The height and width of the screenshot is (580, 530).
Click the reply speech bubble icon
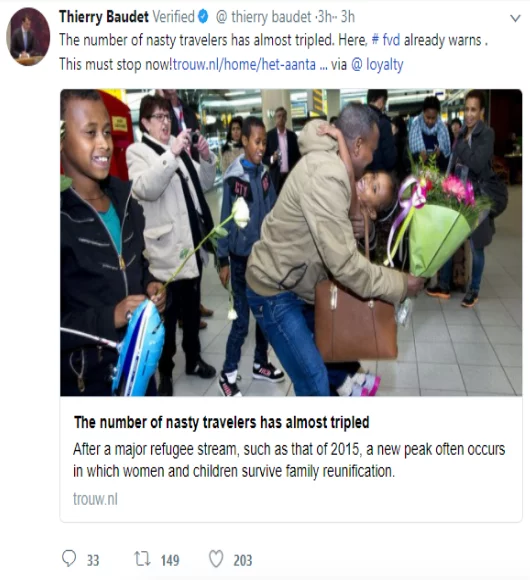(x=69, y=559)
